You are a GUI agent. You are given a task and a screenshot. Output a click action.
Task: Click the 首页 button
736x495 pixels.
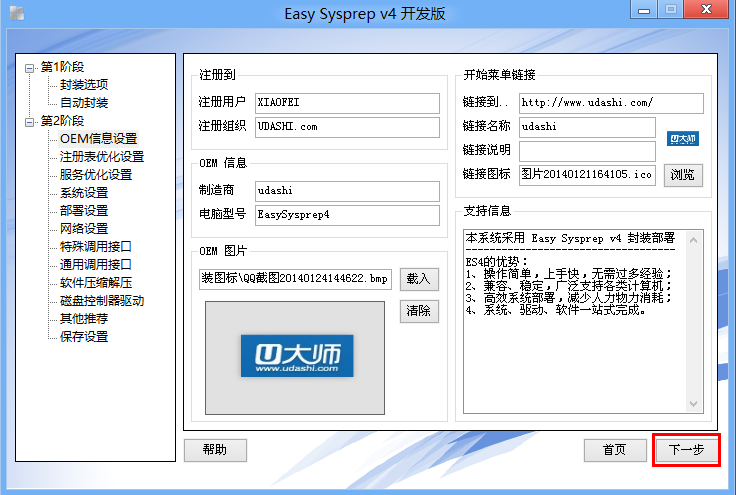615,450
